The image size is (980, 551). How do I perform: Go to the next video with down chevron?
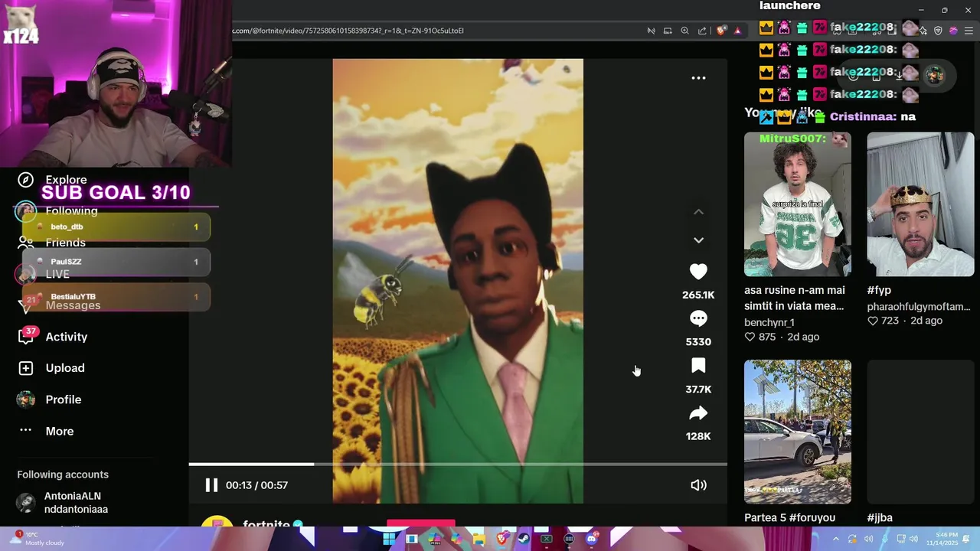point(698,240)
